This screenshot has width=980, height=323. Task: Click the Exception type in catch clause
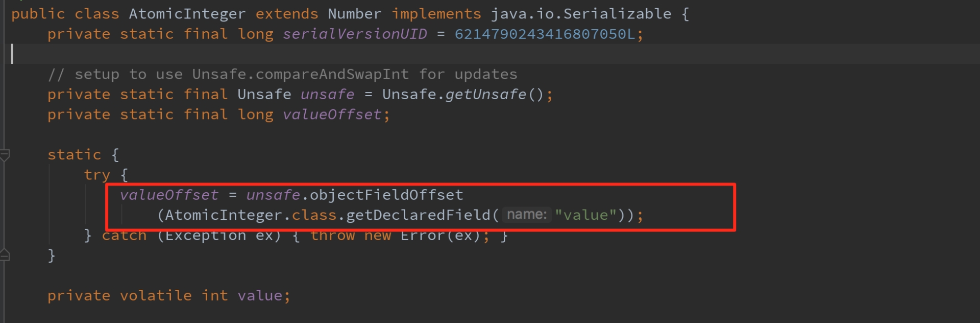coord(205,236)
